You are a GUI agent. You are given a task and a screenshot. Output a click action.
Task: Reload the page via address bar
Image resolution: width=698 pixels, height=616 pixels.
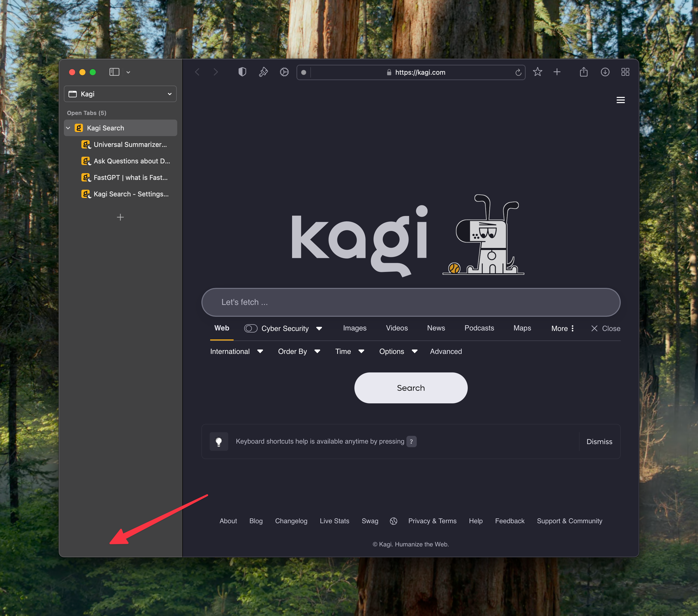click(518, 72)
